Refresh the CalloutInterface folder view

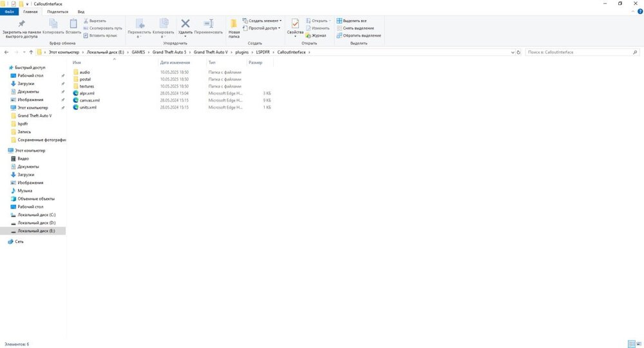(518, 52)
